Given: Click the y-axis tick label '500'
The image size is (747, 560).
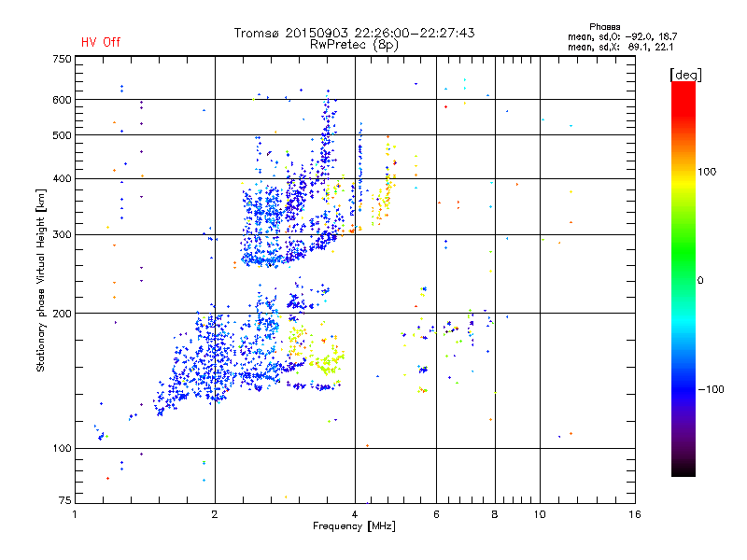Looking at the screenshot, I should tap(62, 135).
